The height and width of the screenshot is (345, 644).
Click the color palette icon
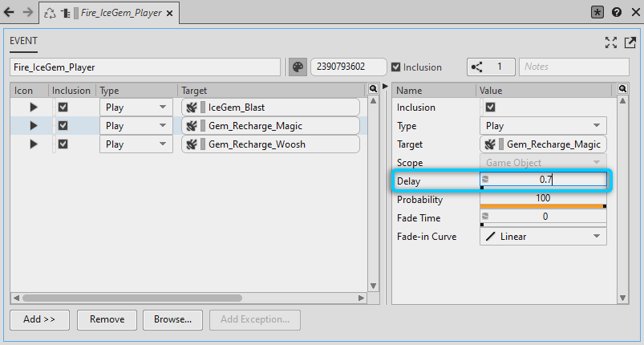(298, 67)
